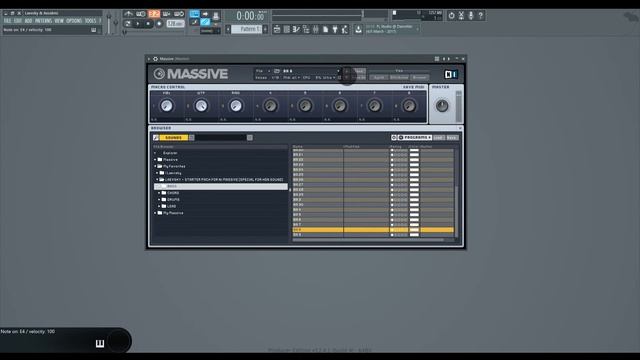Click the circular arrow undo icon
Screen dimensions: 640x360
[451, 16]
